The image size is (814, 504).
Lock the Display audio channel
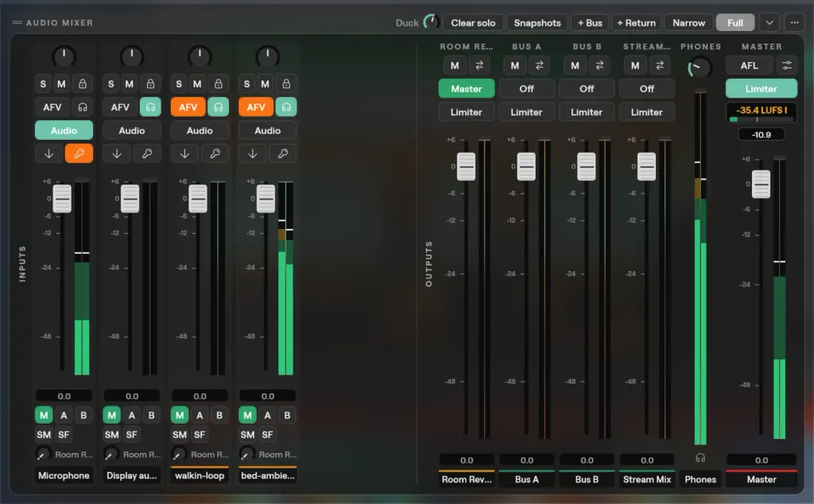(150, 83)
